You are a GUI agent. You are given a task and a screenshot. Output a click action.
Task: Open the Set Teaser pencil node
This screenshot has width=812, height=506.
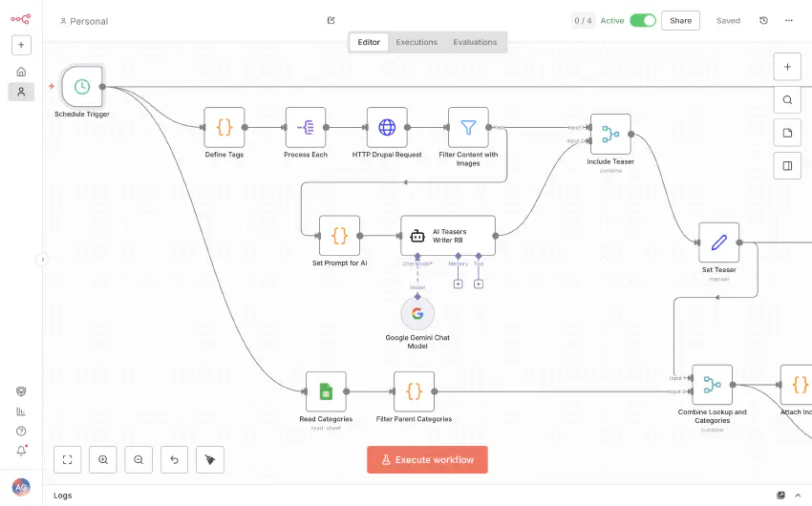718,242
